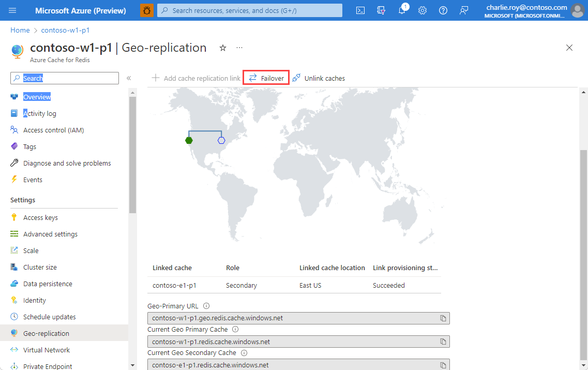This screenshot has height=370, width=588.
Task: Initiate a cache Failover
Action: 266,78
